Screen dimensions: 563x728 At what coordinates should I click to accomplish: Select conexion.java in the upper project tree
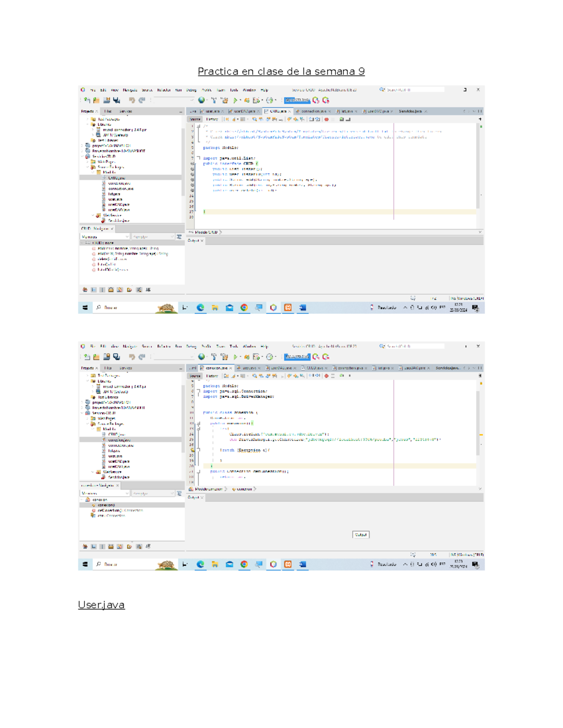click(119, 184)
